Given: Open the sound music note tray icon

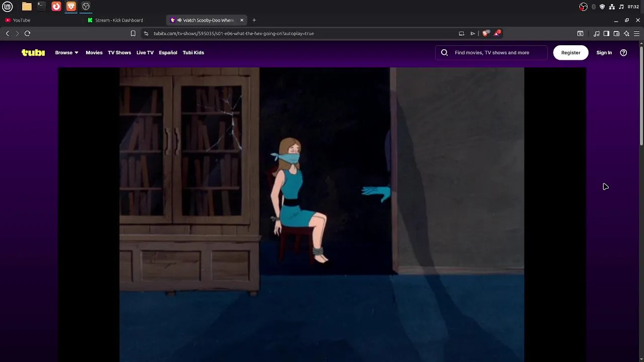Looking at the screenshot, I should (621, 7).
